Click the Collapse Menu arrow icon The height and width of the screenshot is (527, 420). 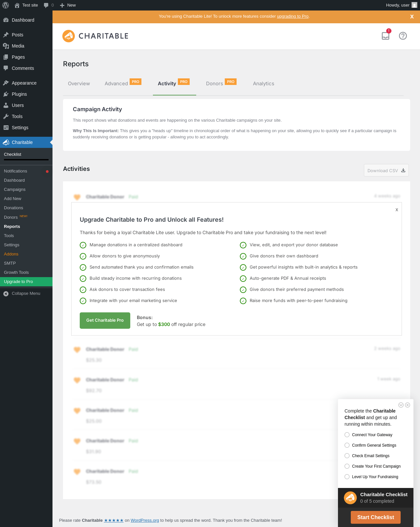point(6,294)
